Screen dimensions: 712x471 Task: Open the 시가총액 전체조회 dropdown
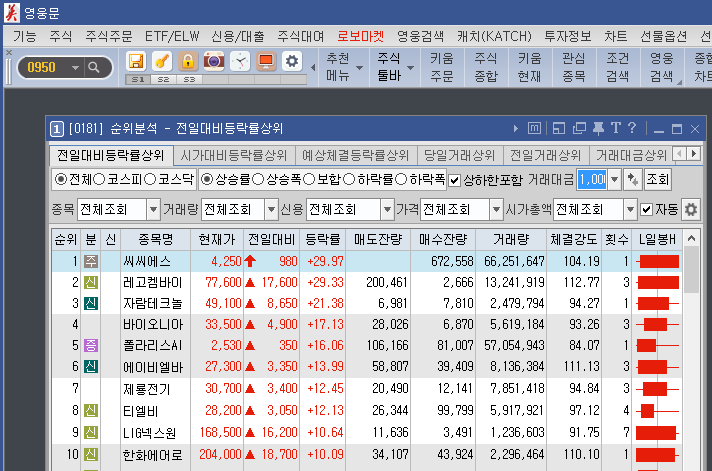click(x=630, y=209)
